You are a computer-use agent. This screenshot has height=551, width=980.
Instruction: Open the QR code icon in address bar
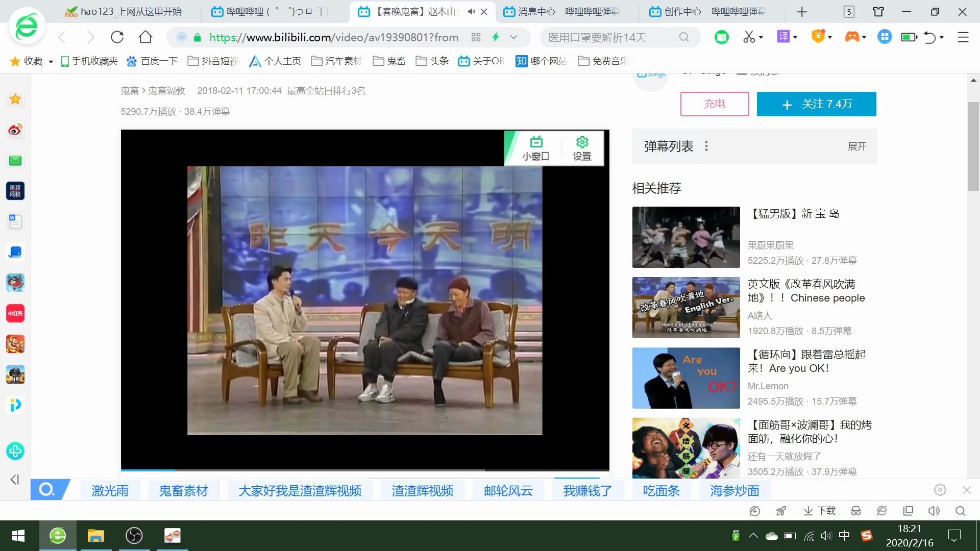pyautogui.click(x=476, y=37)
